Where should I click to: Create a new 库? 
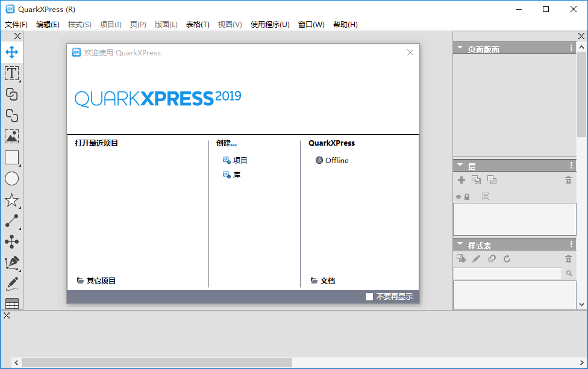[x=232, y=175]
